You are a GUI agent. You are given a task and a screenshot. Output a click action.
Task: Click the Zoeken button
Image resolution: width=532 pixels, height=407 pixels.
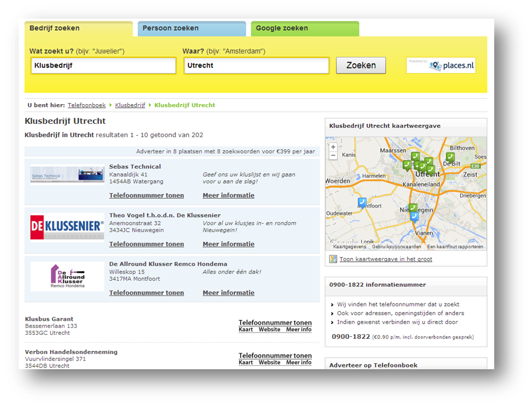[361, 66]
